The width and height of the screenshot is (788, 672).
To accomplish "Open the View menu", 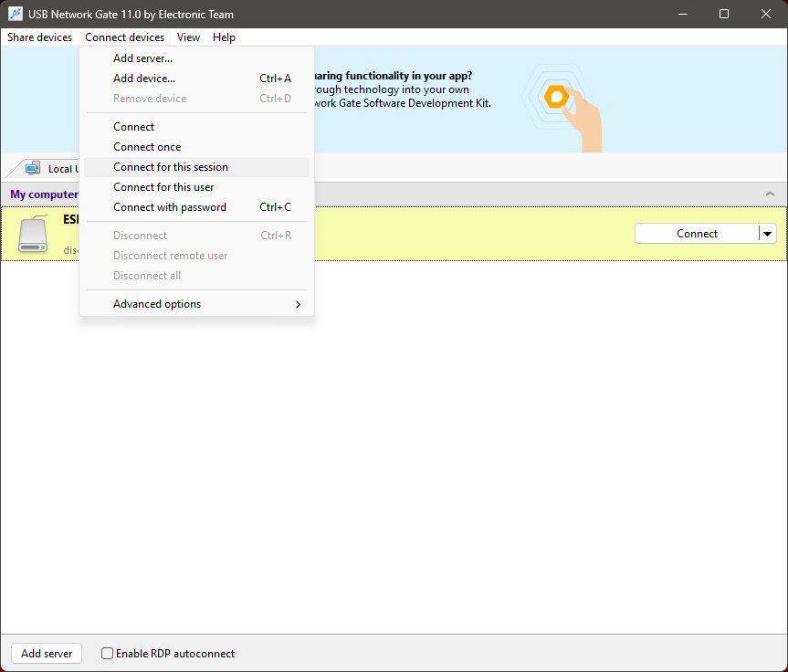I will pyautogui.click(x=188, y=37).
